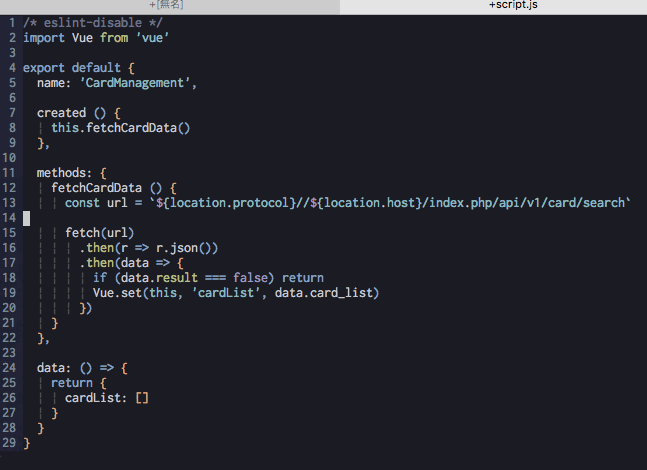Click 'data.card_list' on line 19
647x470 pixels.
coord(324,293)
